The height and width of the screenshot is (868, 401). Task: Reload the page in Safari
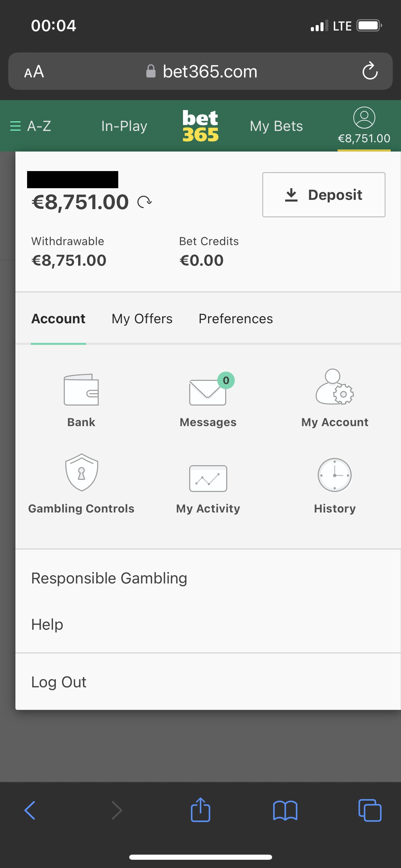[x=370, y=71]
